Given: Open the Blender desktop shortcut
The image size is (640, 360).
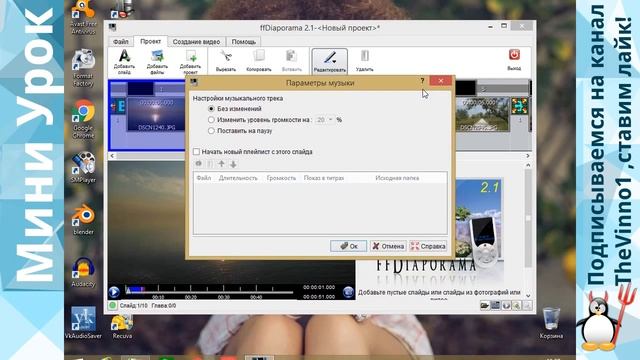Looking at the screenshot, I should coord(83,219).
